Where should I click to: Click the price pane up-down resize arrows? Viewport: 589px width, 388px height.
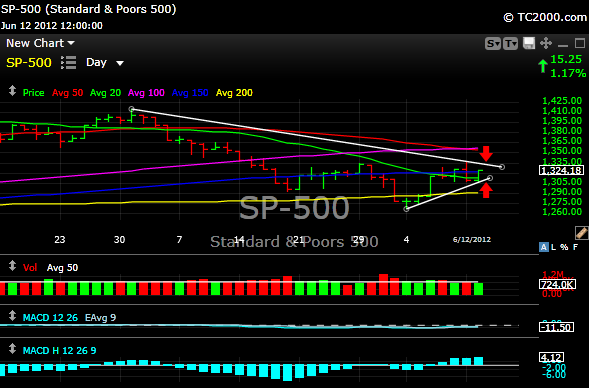point(12,91)
